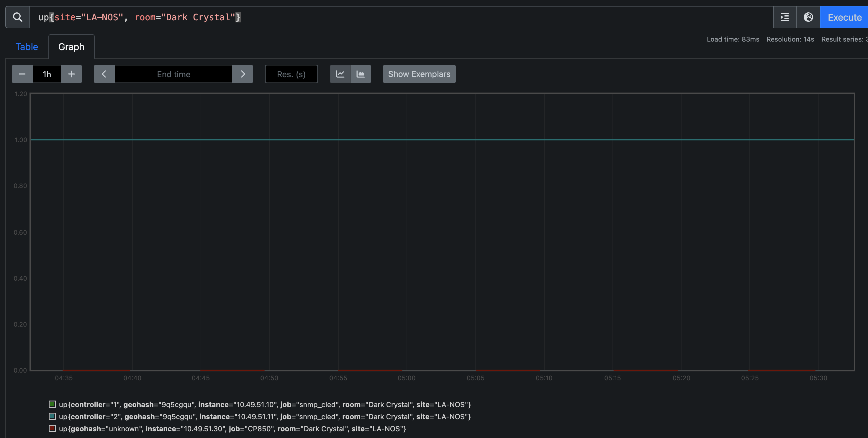The image size is (868, 438).
Task: Click the search magnifier icon
Action: click(17, 17)
